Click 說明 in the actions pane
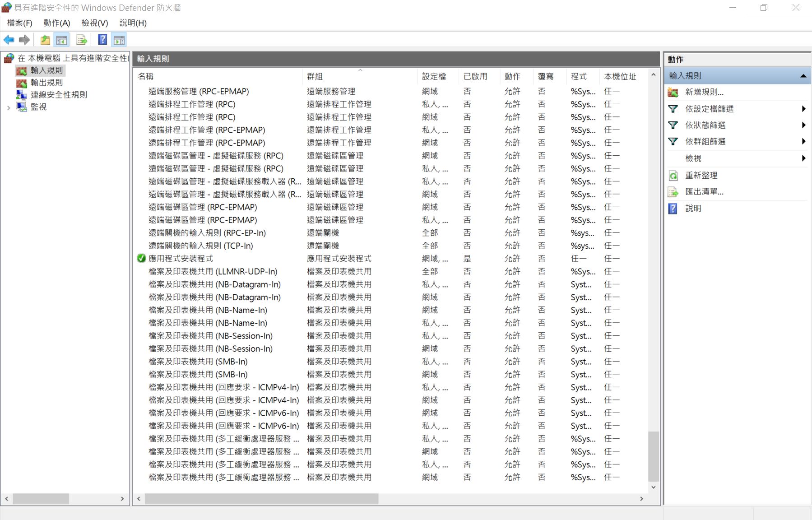Image resolution: width=812 pixels, height=520 pixels. pyautogui.click(x=693, y=209)
